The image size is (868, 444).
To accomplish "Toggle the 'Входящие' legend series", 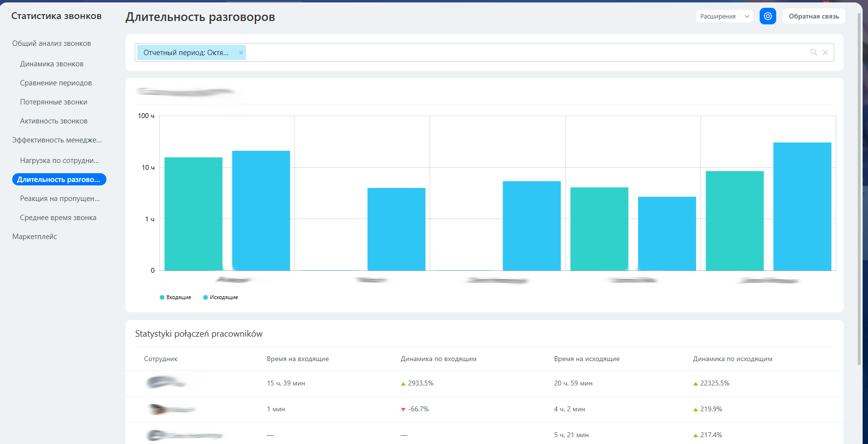I will (175, 297).
